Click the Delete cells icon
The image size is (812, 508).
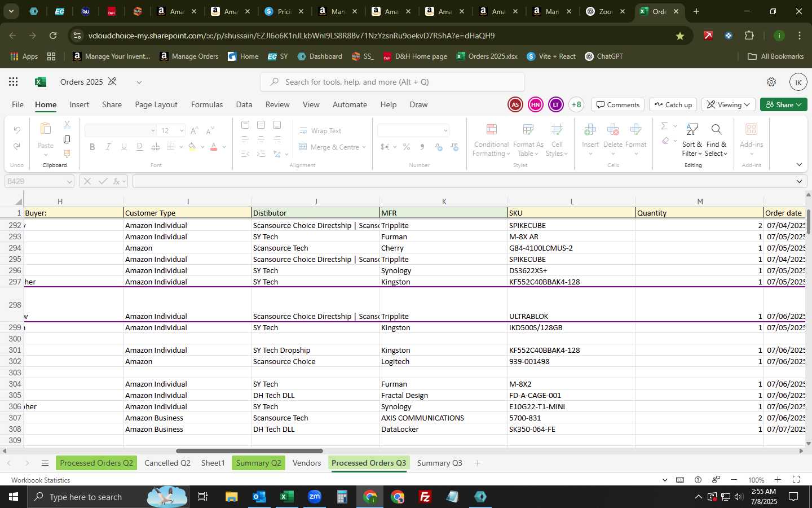pyautogui.click(x=613, y=130)
